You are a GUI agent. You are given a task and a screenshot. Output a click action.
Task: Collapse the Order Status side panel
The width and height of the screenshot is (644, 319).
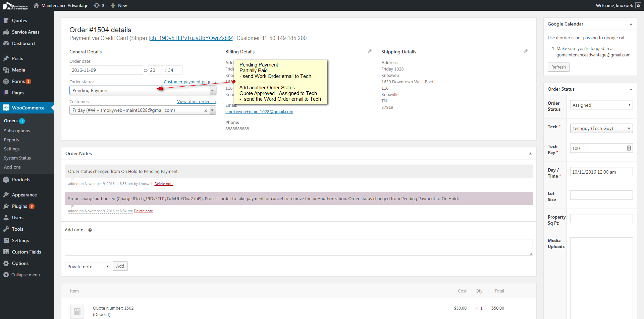pyautogui.click(x=631, y=89)
